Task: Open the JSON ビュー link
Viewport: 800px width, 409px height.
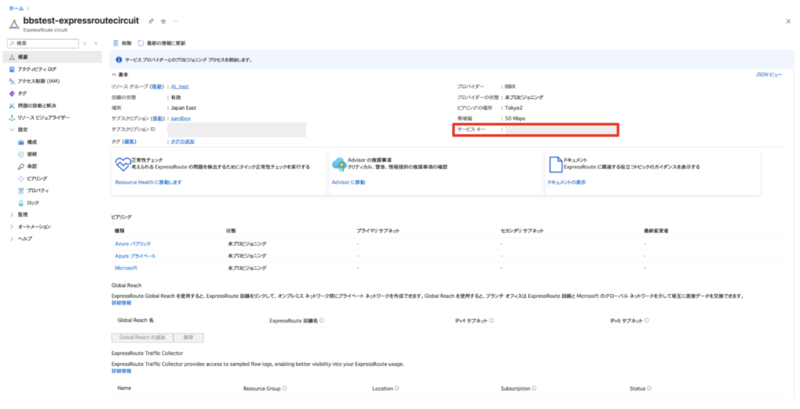Action: [x=769, y=75]
